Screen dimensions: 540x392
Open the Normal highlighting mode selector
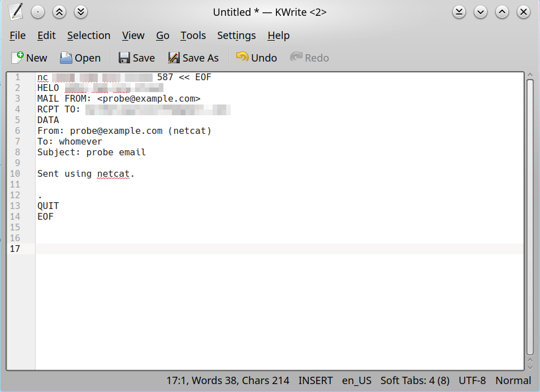tap(513, 381)
